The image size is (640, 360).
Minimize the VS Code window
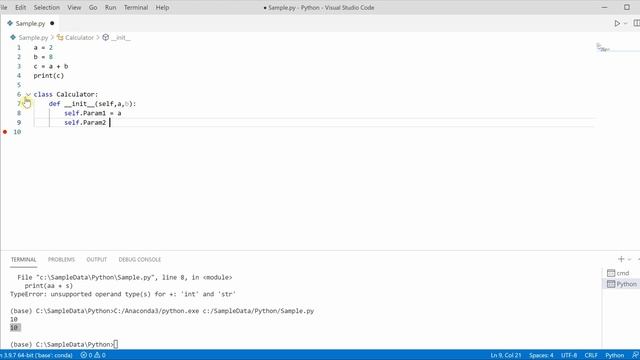tap(604, 7)
